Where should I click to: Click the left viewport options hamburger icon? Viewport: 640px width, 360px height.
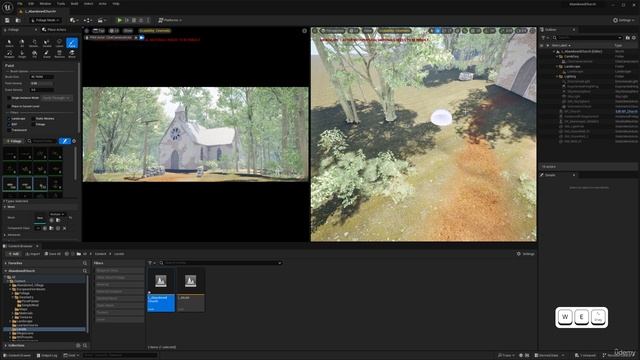(87, 31)
